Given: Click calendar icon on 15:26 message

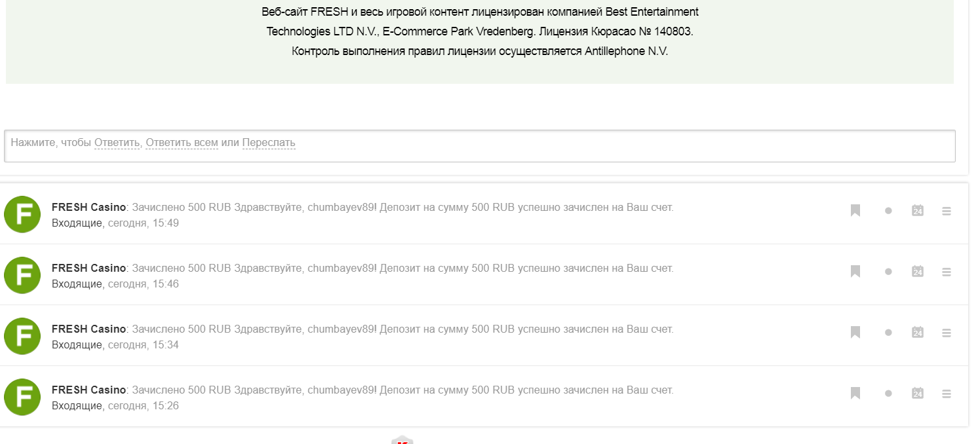Looking at the screenshot, I should (x=917, y=393).
